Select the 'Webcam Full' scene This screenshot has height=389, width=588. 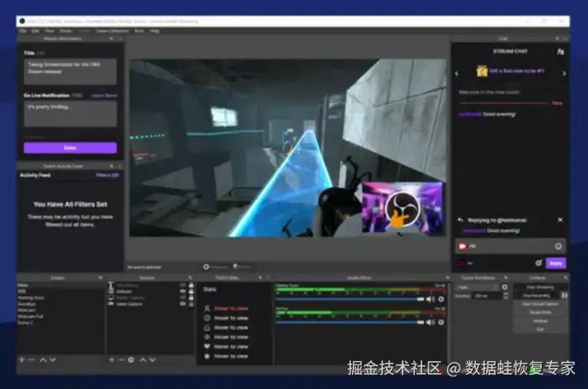(x=30, y=316)
